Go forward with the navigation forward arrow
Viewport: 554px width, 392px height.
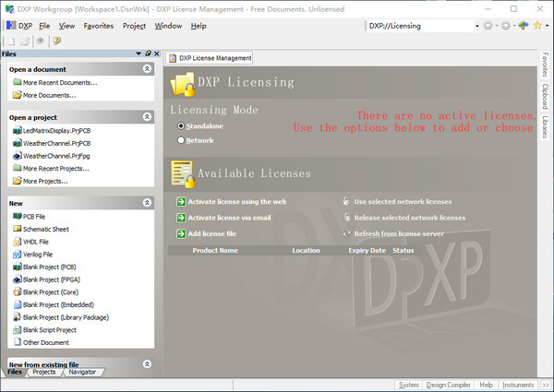tap(506, 26)
